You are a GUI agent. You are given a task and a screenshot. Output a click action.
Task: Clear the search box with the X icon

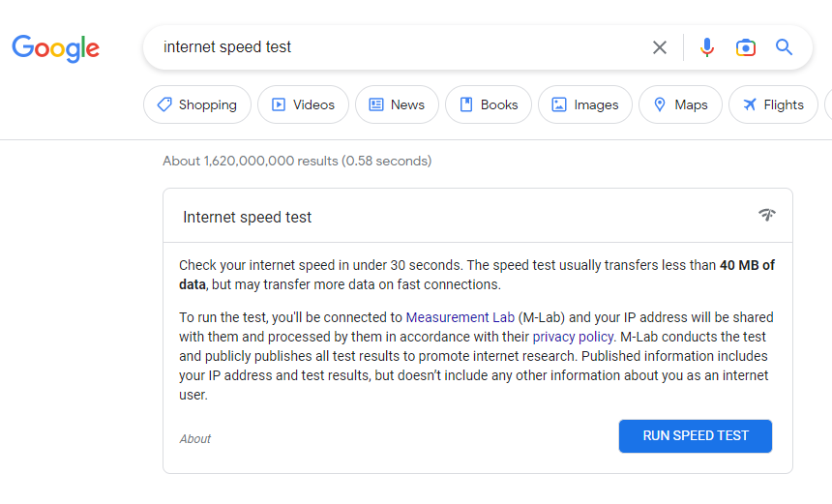click(x=660, y=47)
